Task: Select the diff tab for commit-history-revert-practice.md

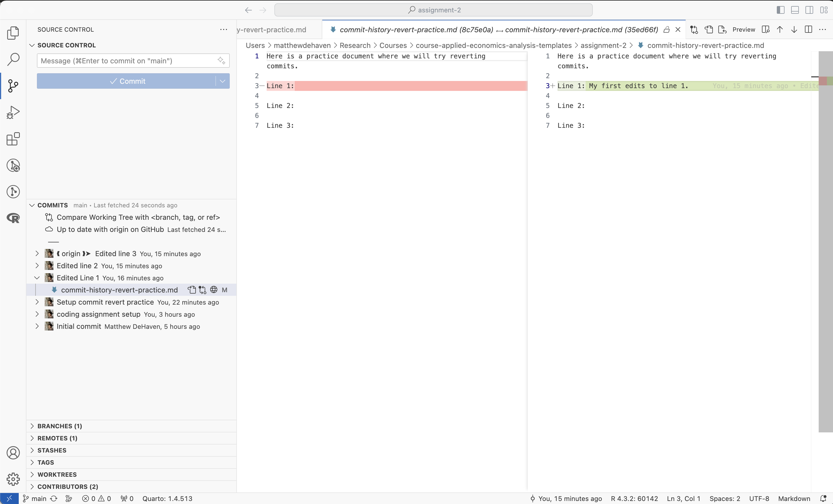Action: pos(498,30)
